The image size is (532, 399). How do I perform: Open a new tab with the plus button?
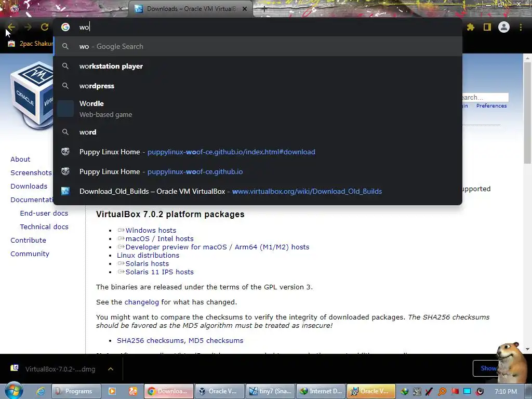tap(264, 9)
